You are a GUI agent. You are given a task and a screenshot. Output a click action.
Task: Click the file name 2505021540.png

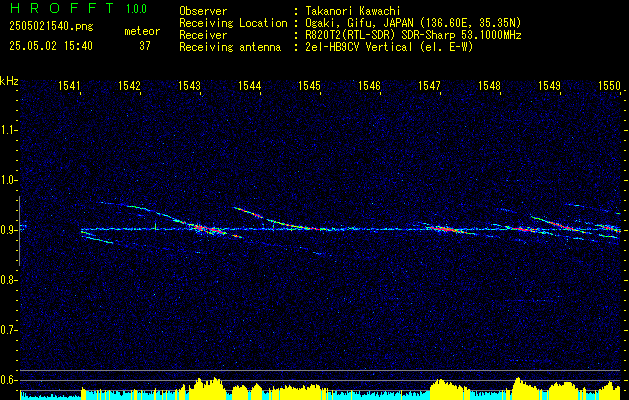point(51,26)
